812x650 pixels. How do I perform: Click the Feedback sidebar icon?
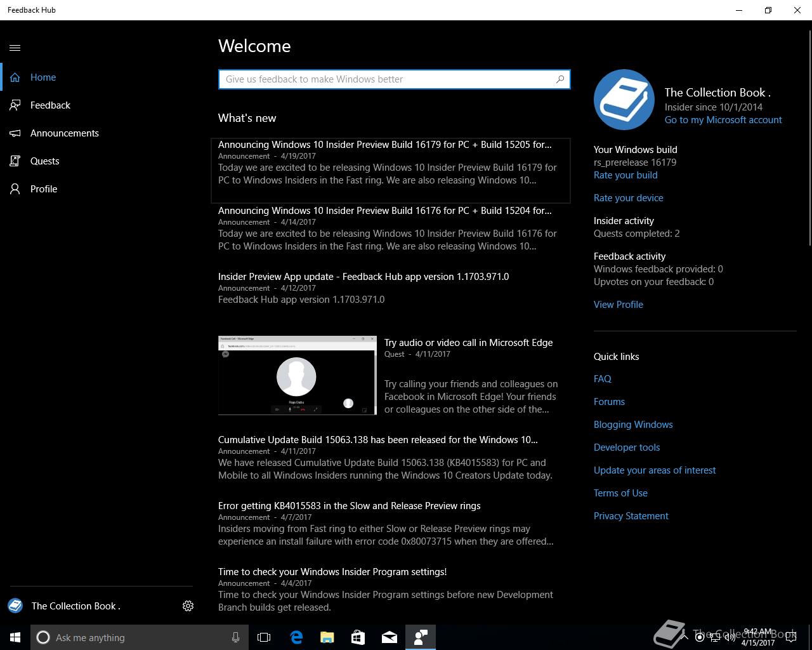(x=15, y=105)
